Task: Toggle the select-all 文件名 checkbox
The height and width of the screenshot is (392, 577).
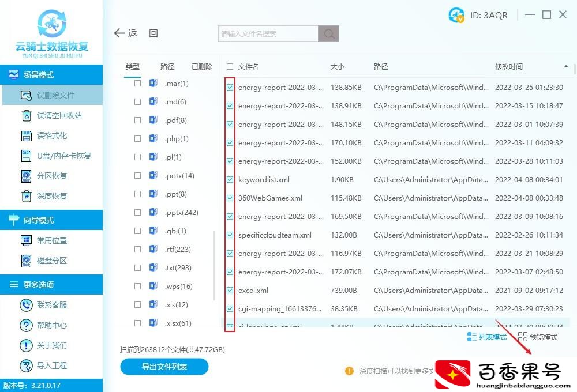Action: tap(230, 66)
